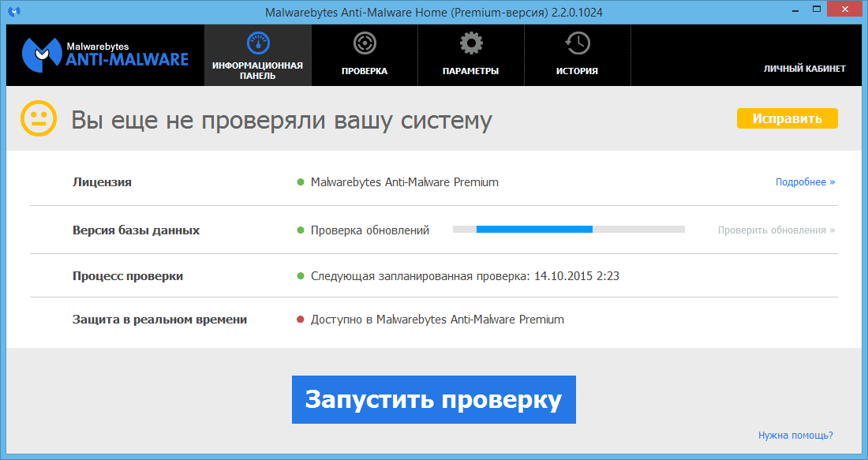This screenshot has width=868, height=460.
Task: Click the green dot beside Проверка обновлений
Action: point(301,230)
